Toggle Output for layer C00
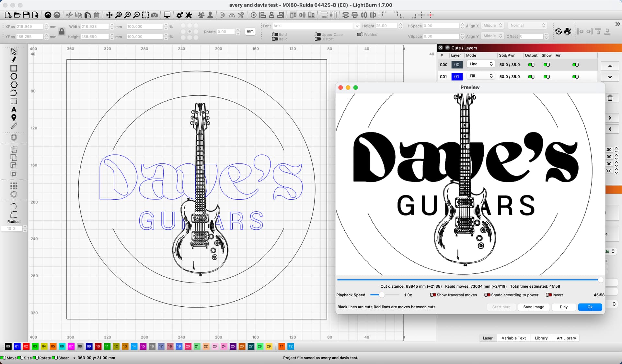 click(x=531, y=65)
